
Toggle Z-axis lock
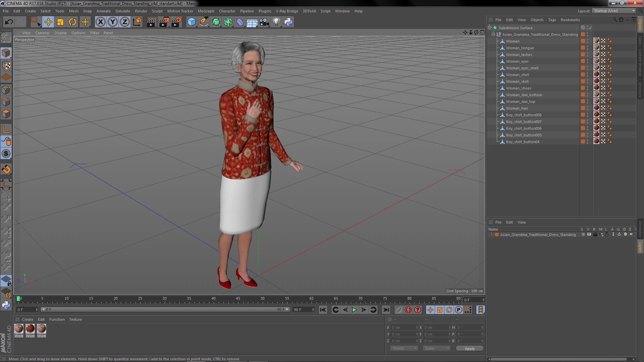click(x=125, y=22)
